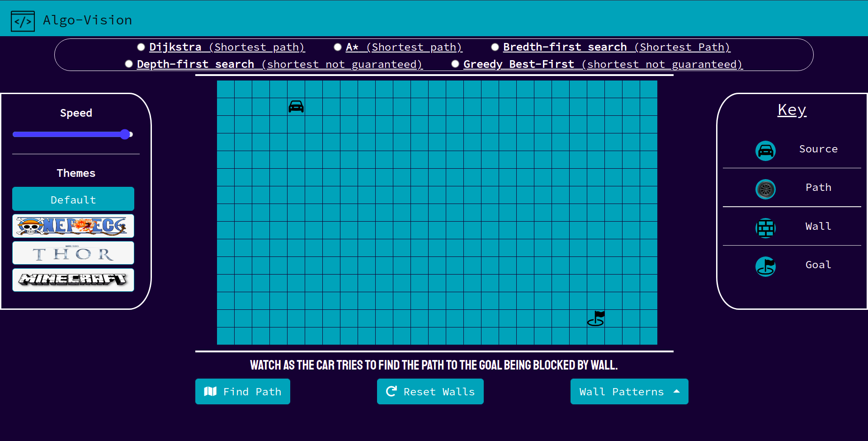868x441 pixels.
Task: Click the goal flag icon on the grid
Action: [596, 318]
